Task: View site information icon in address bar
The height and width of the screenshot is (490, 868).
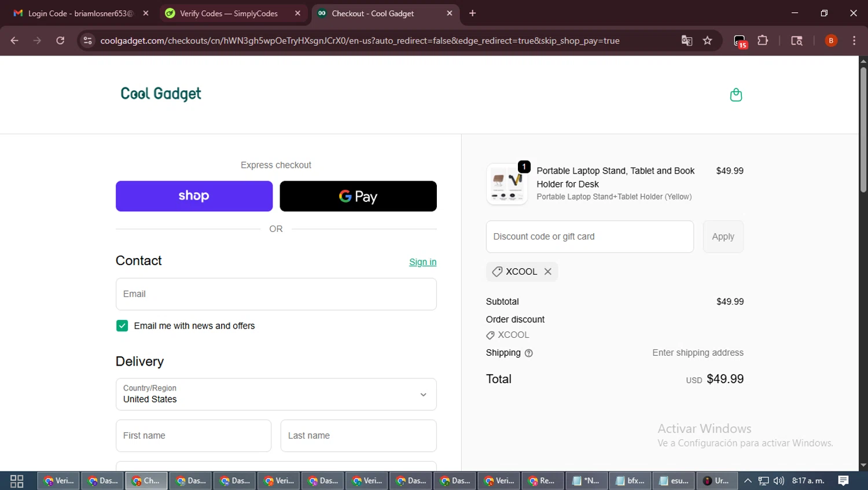Action: pyautogui.click(x=87, y=40)
